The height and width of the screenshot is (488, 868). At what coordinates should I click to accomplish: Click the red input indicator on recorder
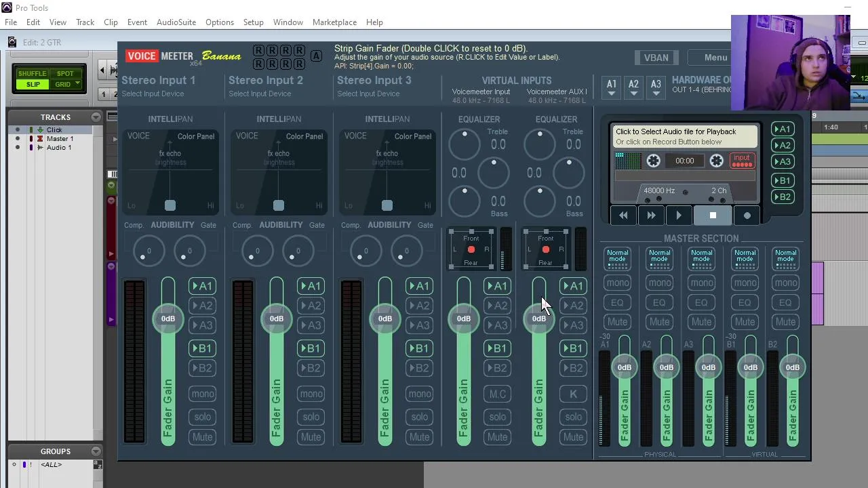[742, 161]
